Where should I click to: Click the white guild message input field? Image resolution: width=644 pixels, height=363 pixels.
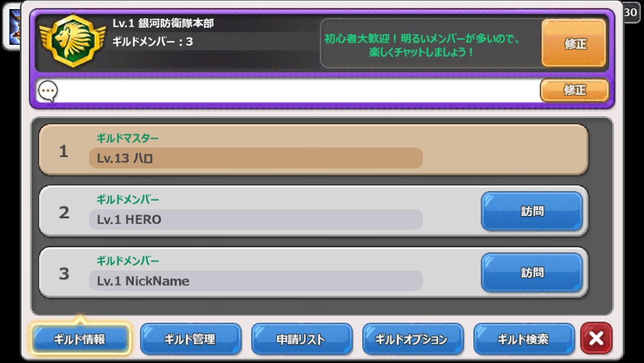pos(298,90)
